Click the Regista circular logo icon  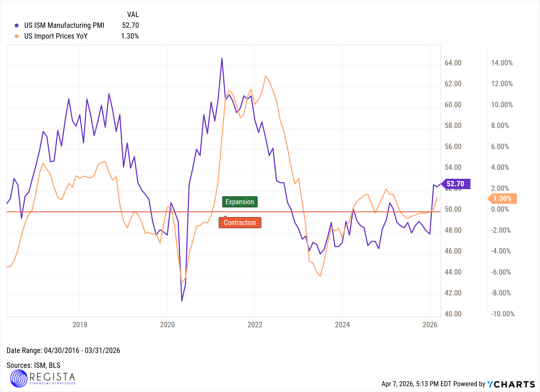19,378
